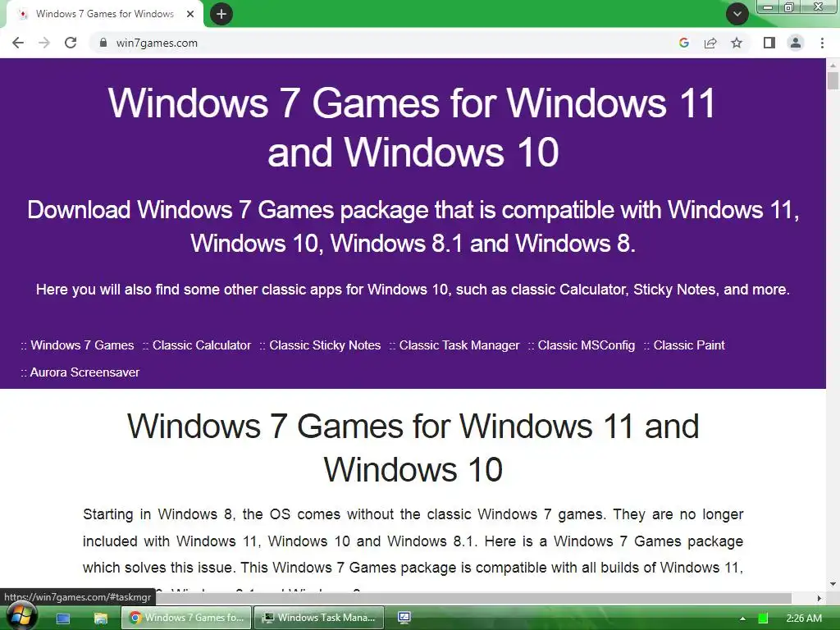
Task: Click the vertical scrollbar up arrow
Action: click(x=833, y=65)
